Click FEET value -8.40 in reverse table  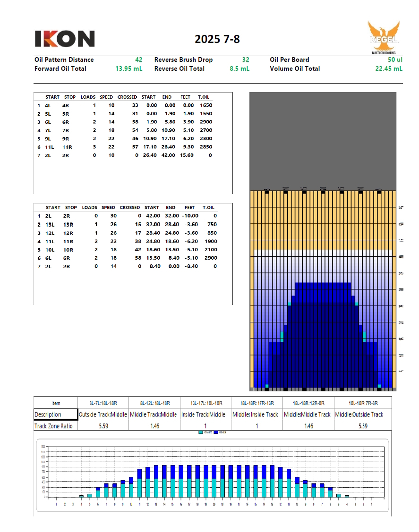191,266
